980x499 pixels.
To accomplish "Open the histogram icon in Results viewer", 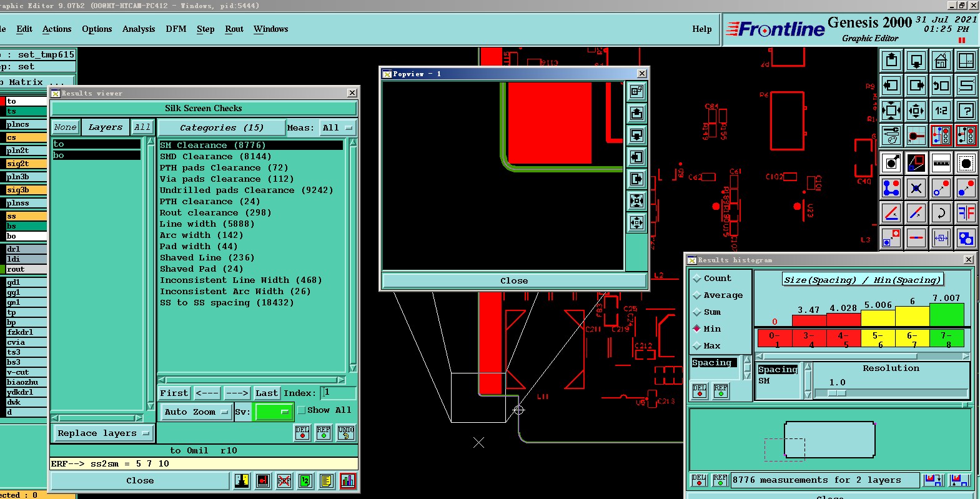I will click(348, 481).
